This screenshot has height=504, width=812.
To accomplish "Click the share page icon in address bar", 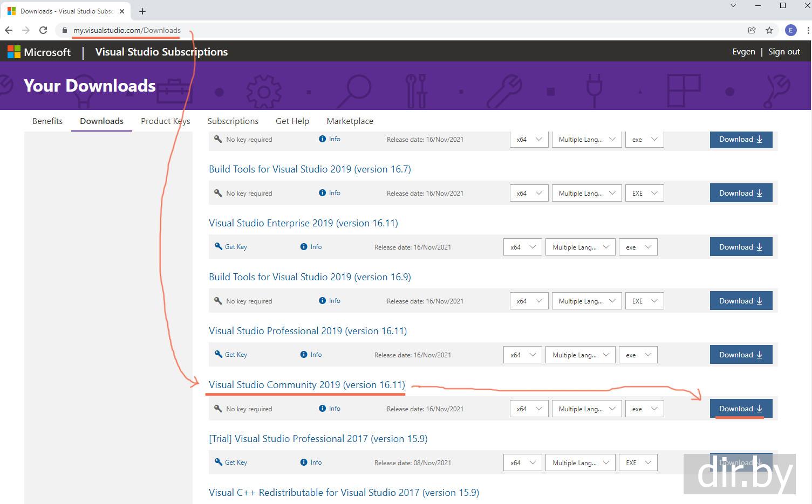I will tap(752, 30).
